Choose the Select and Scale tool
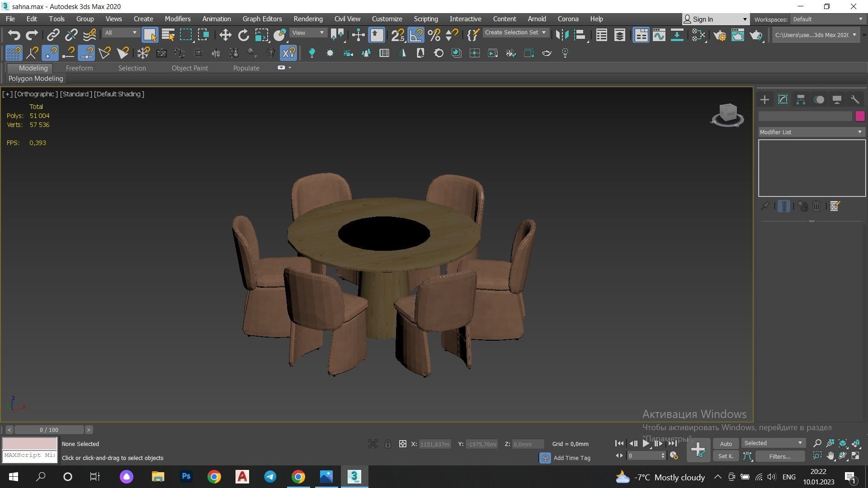Viewport: 868px width, 488px height. pos(261,35)
